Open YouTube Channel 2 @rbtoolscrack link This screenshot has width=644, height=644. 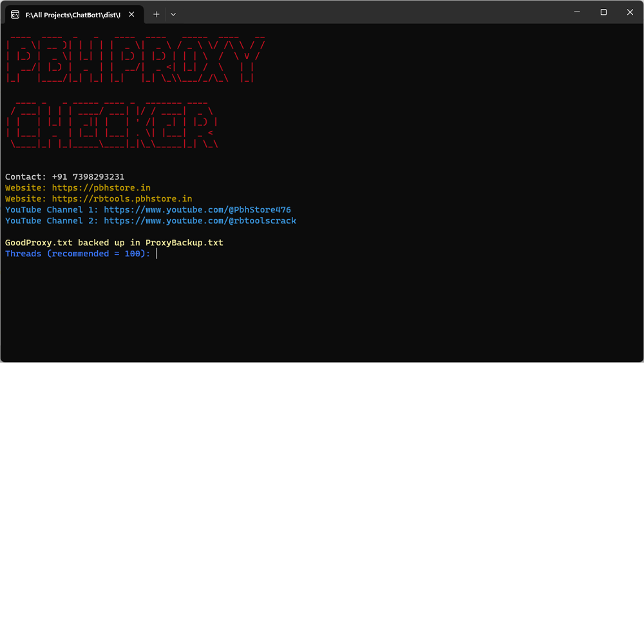[200, 220]
